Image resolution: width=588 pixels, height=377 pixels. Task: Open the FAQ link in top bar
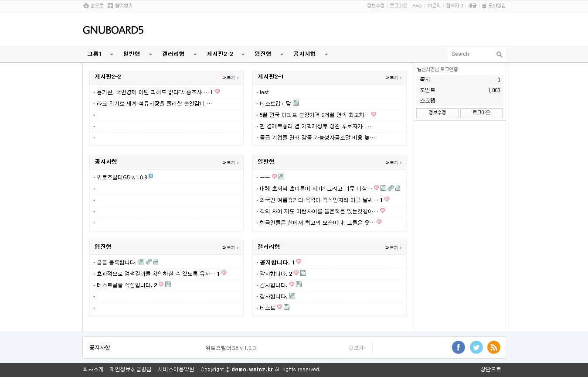pyautogui.click(x=417, y=6)
